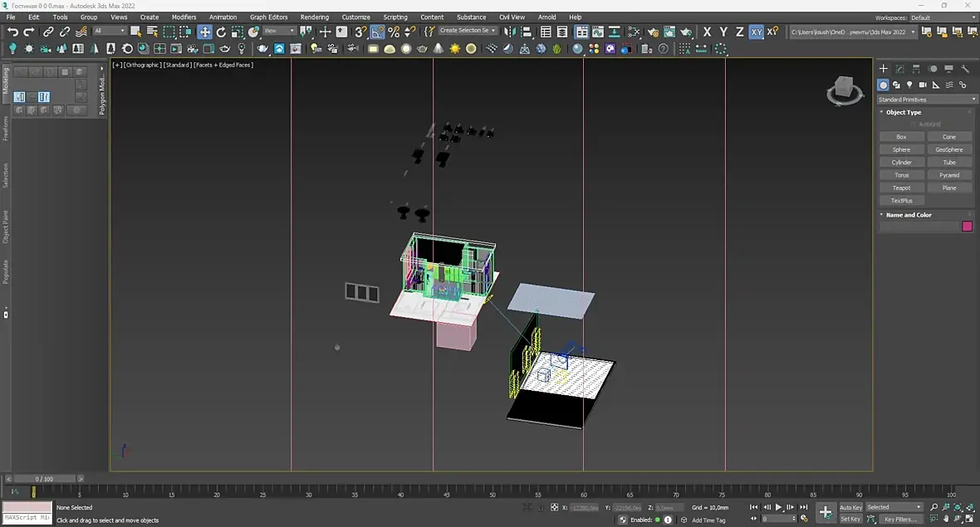Select the Select and Rotate tool

(221, 32)
